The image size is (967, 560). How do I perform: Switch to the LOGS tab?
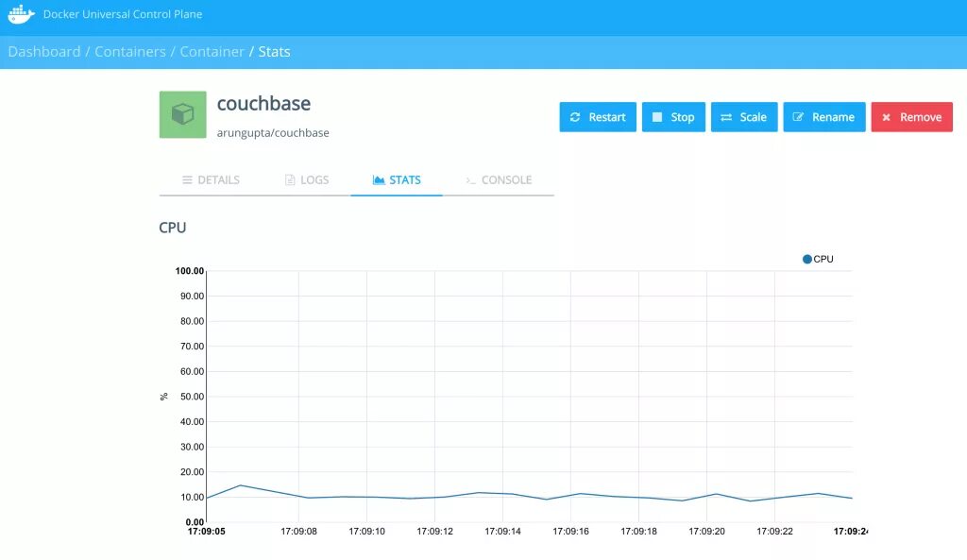(x=307, y=180)
